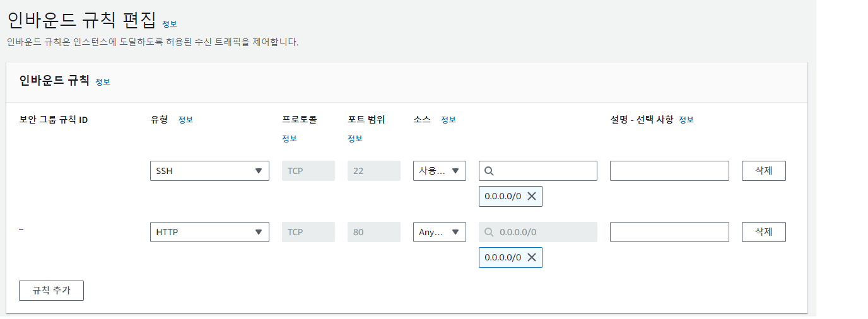Click the search icon in SSH source field
The height and width of the screenshot is (319, 868).
pyautogui.click(x=489, y=171)
